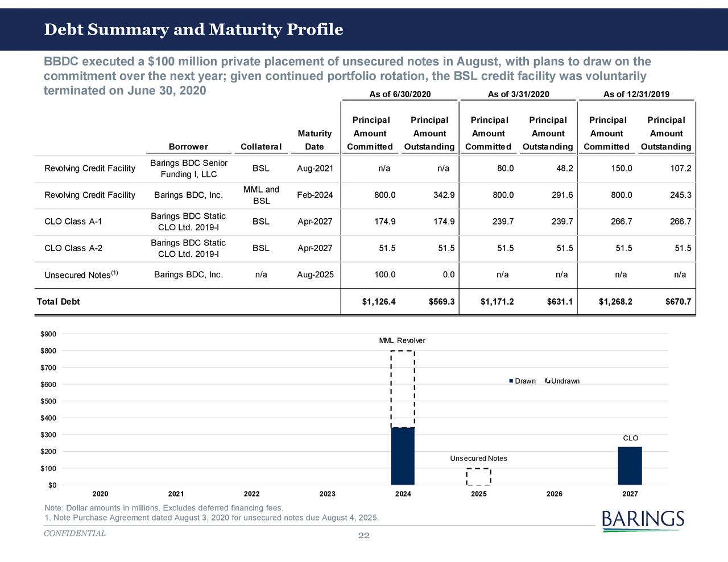Select the committed value '80.0'
Screen dimensions: 728x562
point(505,168)
